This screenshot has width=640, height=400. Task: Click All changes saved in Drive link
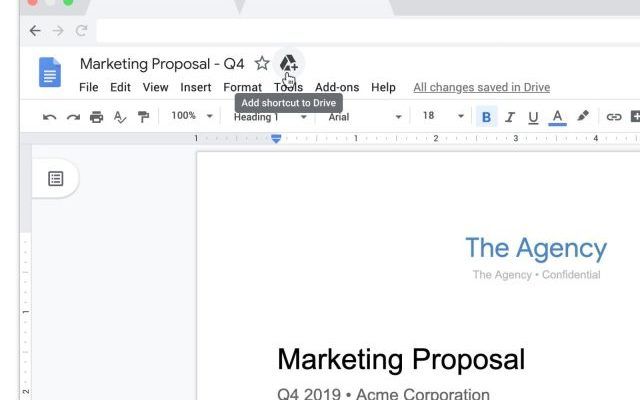[481, 87]
